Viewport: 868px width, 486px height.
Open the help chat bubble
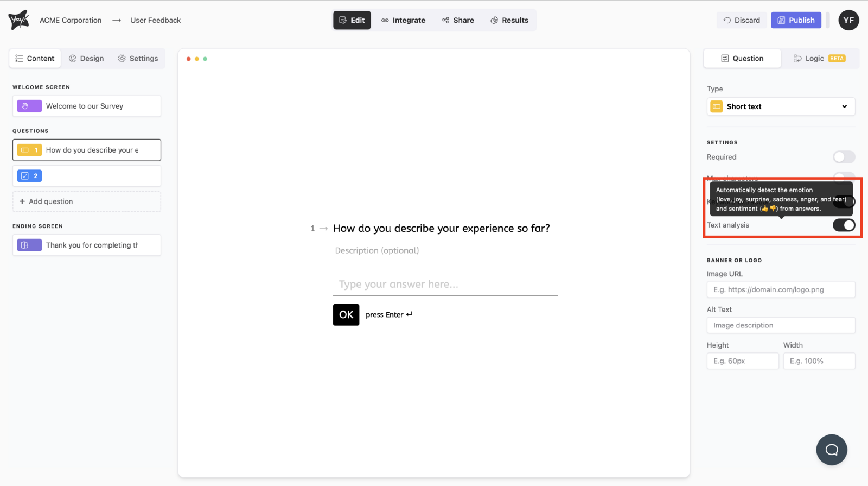[831, 450]
